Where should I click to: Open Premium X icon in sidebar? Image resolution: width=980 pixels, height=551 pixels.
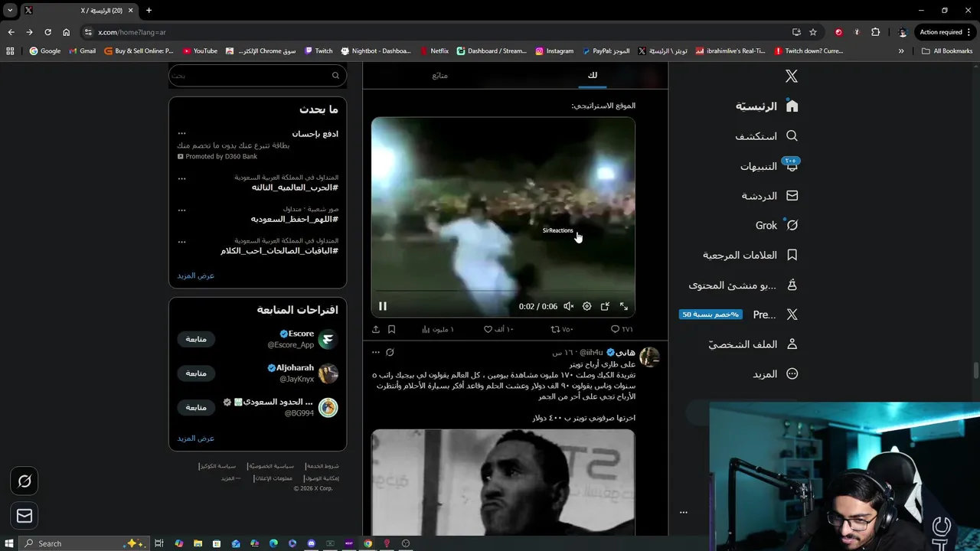pos(792,315)
